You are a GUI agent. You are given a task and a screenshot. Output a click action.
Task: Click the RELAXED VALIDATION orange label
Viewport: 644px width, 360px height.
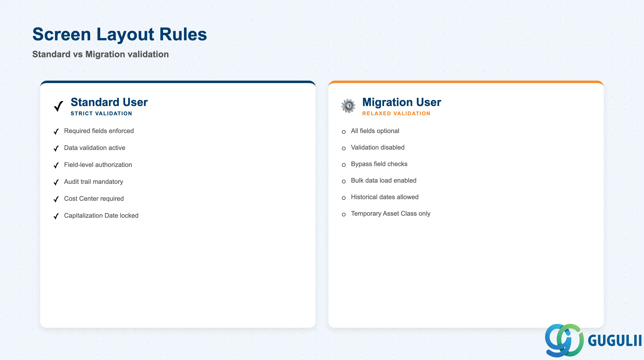click(x=396, y=113)
